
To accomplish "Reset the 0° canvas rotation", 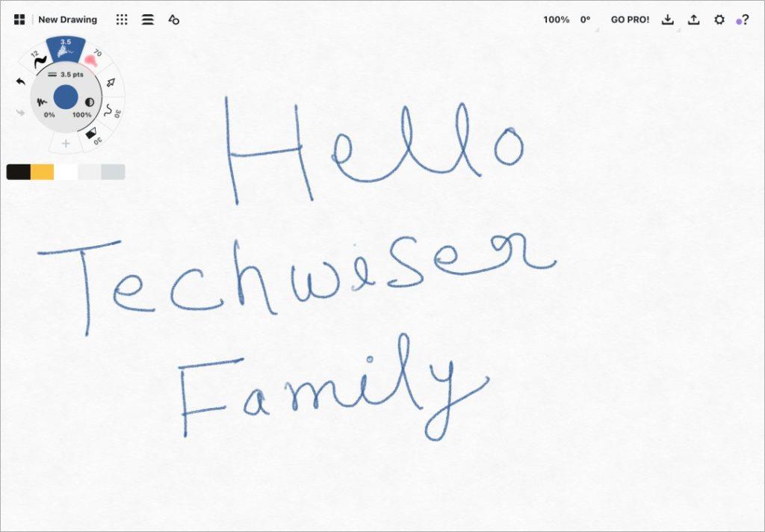I will (585, 19).
